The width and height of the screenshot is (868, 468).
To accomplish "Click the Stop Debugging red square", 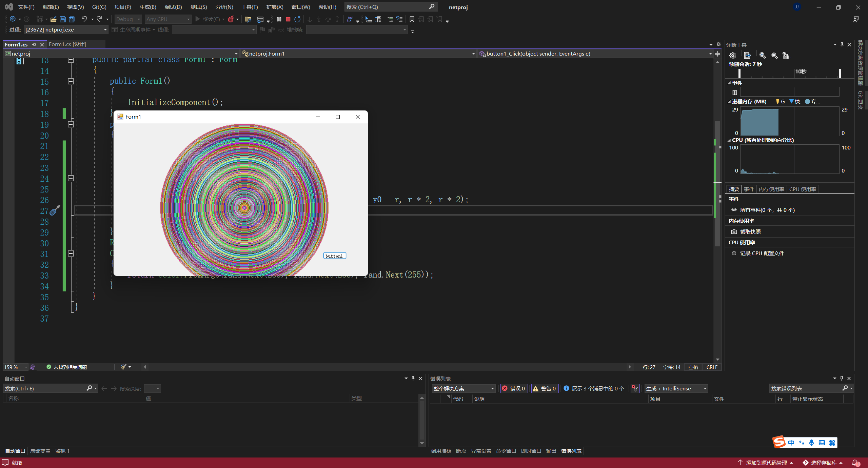I will 288,19.
